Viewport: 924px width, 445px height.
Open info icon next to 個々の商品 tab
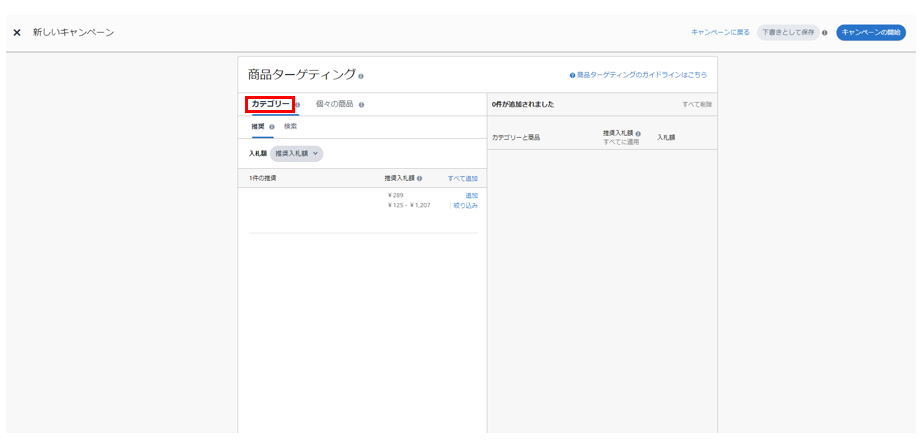pos(361,105)
